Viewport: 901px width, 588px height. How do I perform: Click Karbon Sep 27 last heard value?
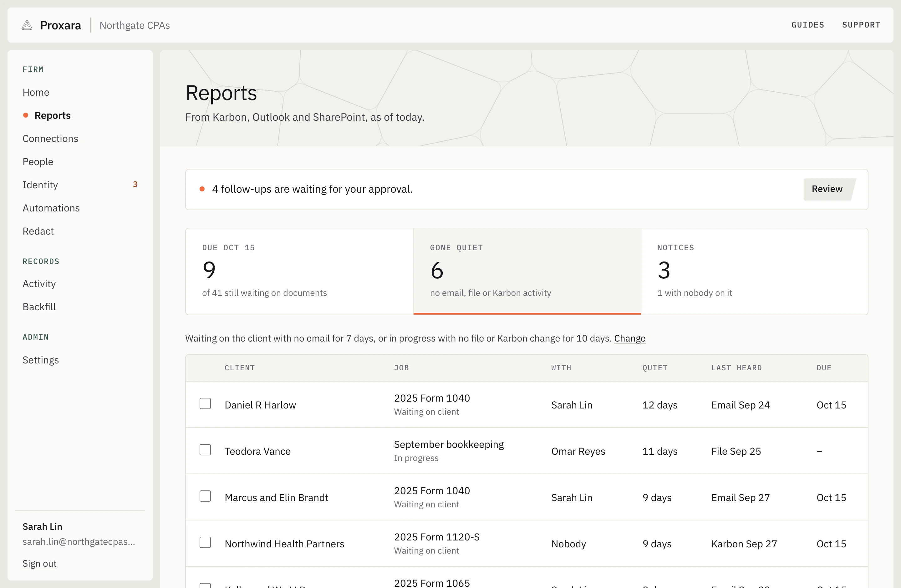(744, 544)
